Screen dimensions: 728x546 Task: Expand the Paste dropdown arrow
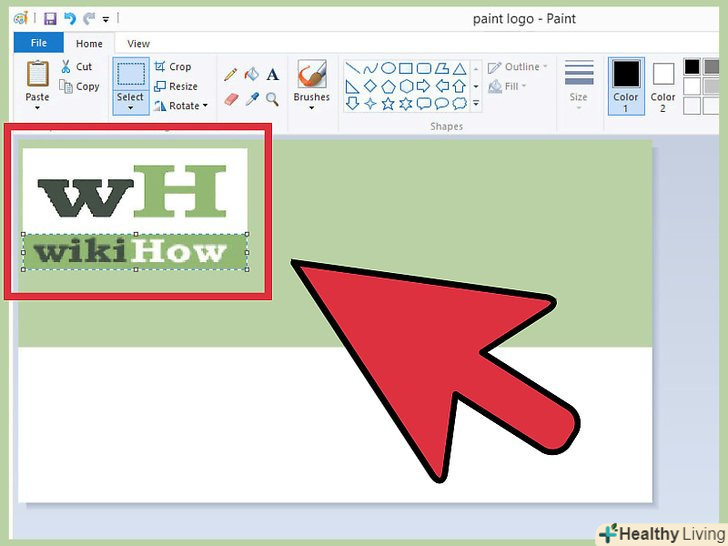[38, 108]
